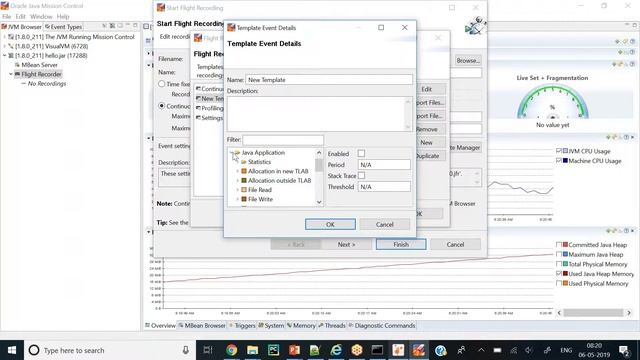This screenshot has width=640, height=360.
Task: Open the Help menu
Action: click(x=63, y=17)
